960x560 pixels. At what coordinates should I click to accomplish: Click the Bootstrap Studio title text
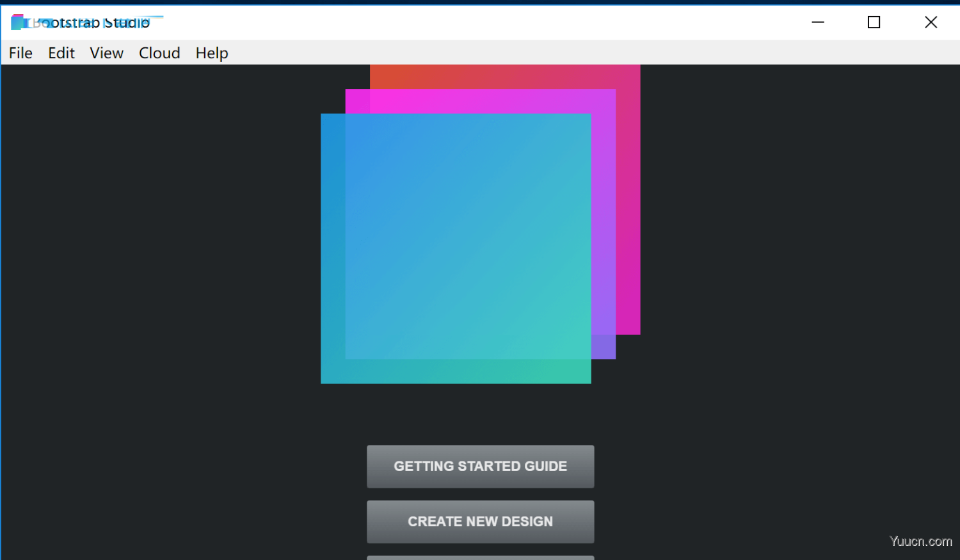point(90,22)
